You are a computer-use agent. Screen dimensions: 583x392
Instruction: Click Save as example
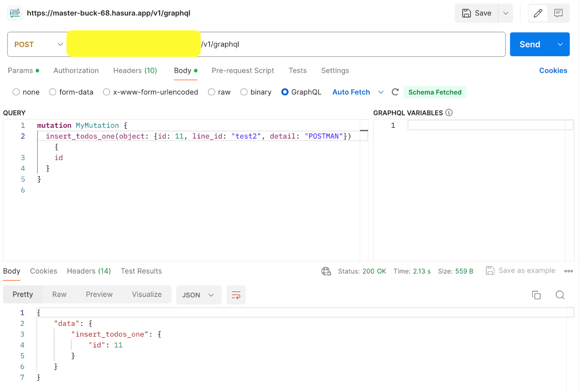click(521, 271)
